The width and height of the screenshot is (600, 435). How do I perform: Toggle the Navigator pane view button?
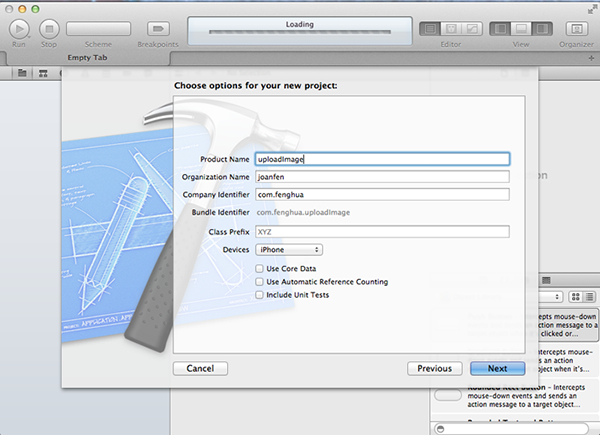pos(500,29)
